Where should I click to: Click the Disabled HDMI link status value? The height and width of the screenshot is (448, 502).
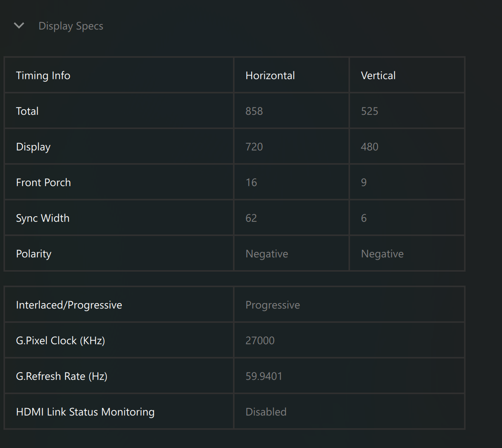[x=266, y=412]
